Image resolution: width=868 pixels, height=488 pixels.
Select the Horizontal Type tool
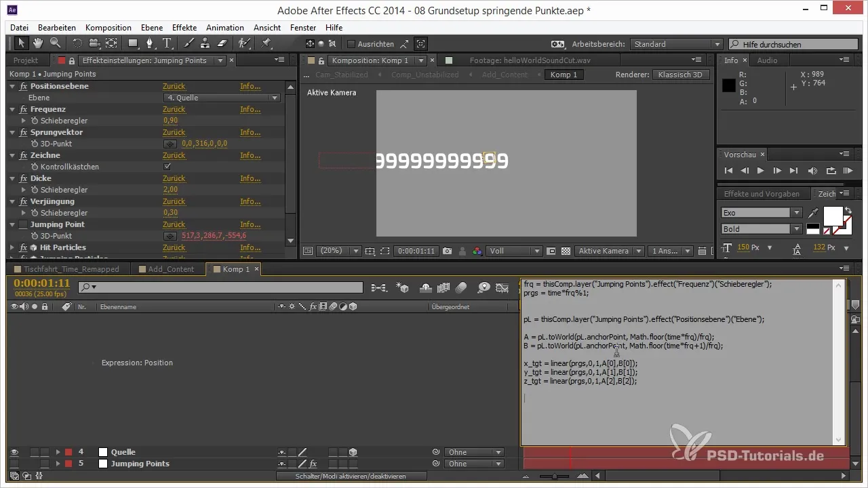[x=167, y=43]
